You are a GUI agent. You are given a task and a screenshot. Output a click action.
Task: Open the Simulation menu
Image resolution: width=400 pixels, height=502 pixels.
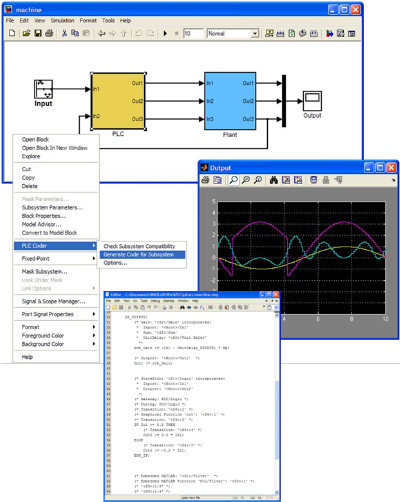(62, 21)
